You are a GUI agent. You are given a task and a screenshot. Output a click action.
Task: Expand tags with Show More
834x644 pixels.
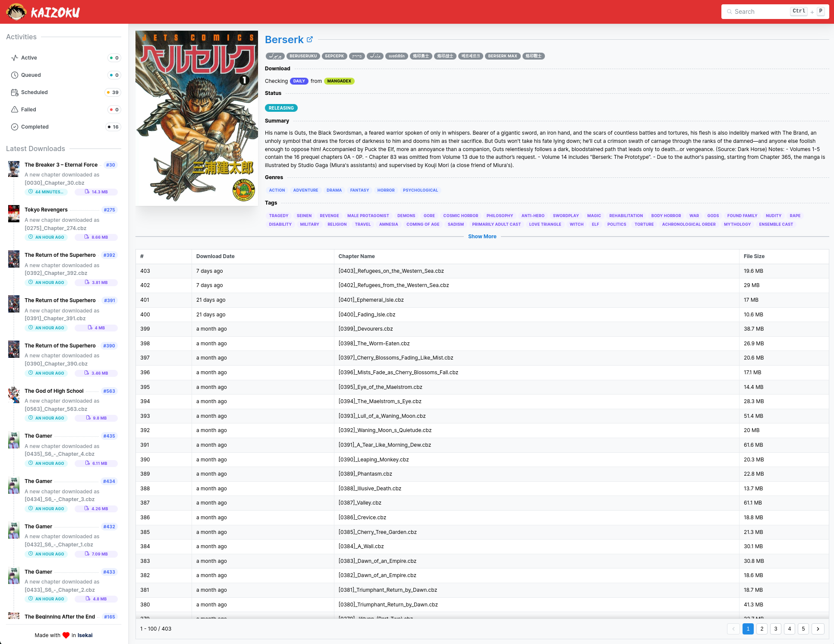coord(482,237)
